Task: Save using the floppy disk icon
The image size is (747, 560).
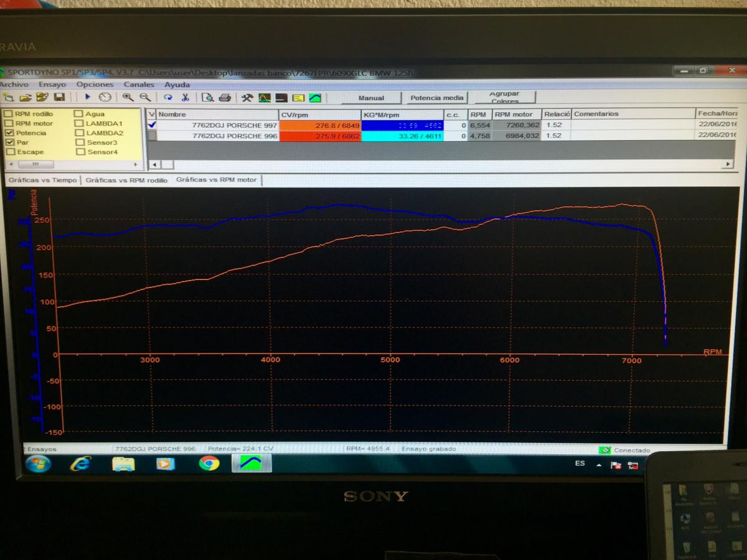Action: pyautogui.click(x=59, y=97)
